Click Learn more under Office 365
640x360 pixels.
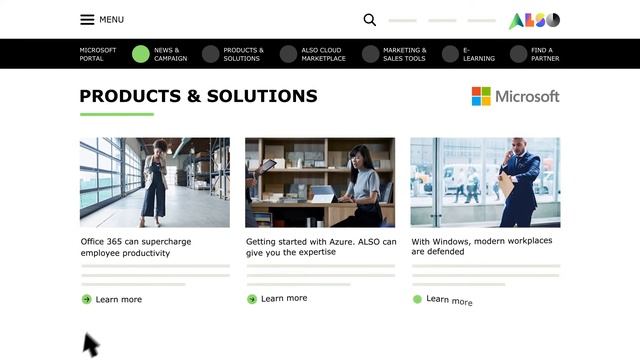point(119,300)
